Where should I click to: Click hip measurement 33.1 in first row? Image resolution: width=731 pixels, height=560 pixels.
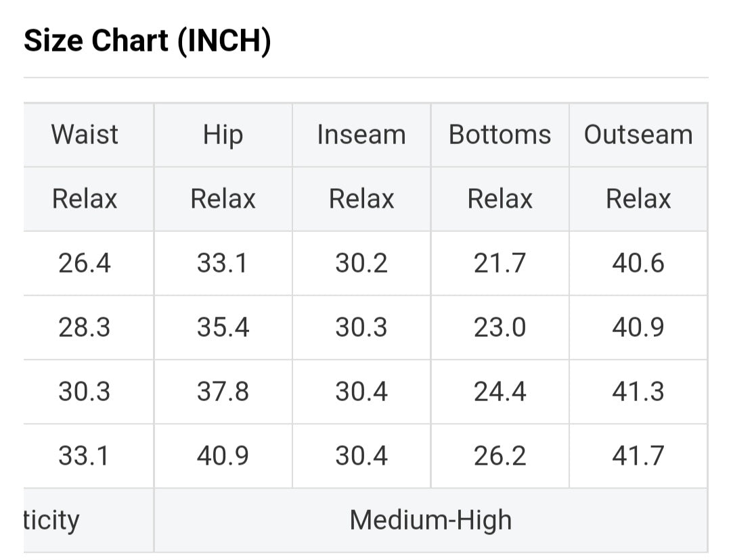pyautogui.click(x=223, y=263)
